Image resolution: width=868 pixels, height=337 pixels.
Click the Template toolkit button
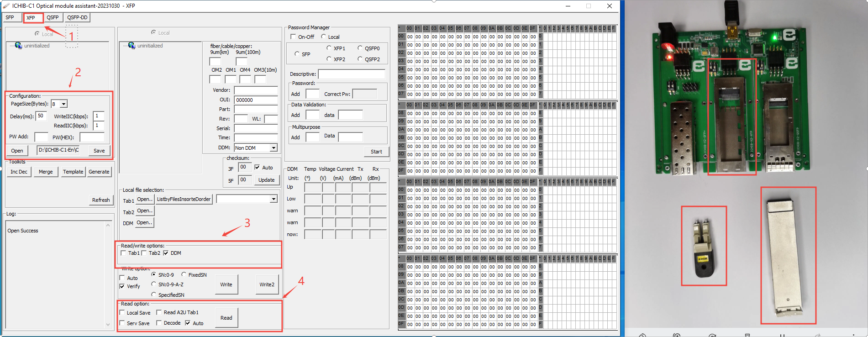click(x=73, y=172)
